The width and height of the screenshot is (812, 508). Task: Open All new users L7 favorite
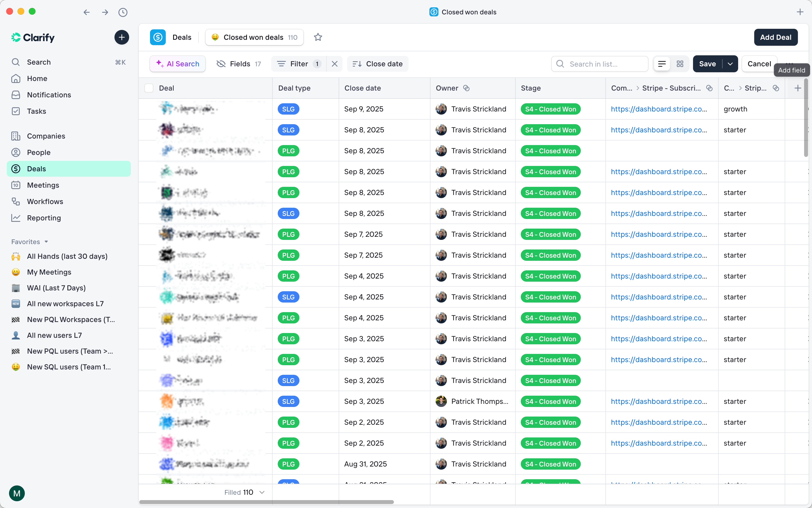[69, 335]
